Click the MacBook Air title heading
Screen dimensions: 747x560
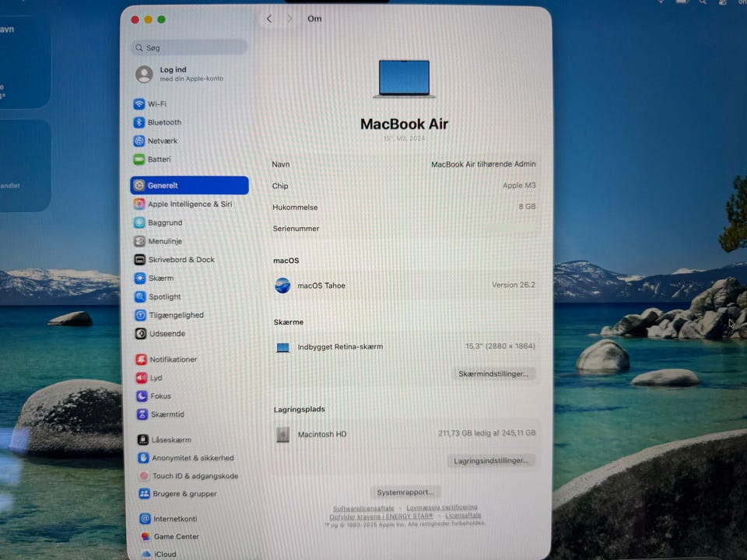coord(404,124)
